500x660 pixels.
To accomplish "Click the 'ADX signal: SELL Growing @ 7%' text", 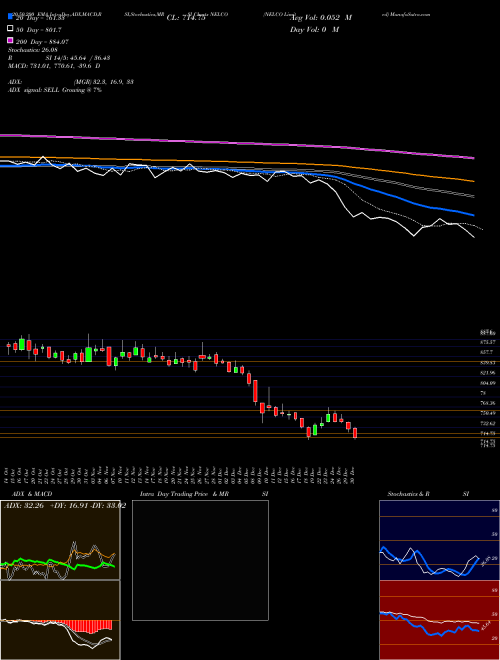I will click(55, 90).
